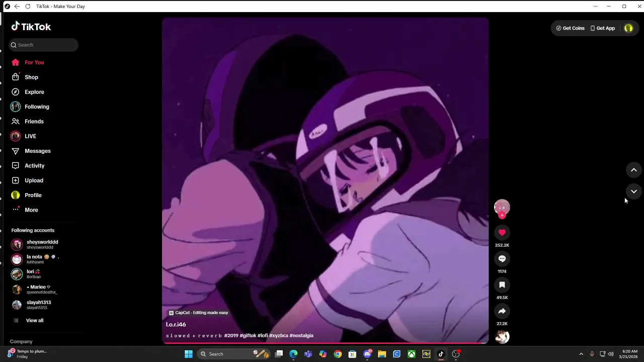Open the video creator's avatar
644x362 pixels.
(502, 207)
